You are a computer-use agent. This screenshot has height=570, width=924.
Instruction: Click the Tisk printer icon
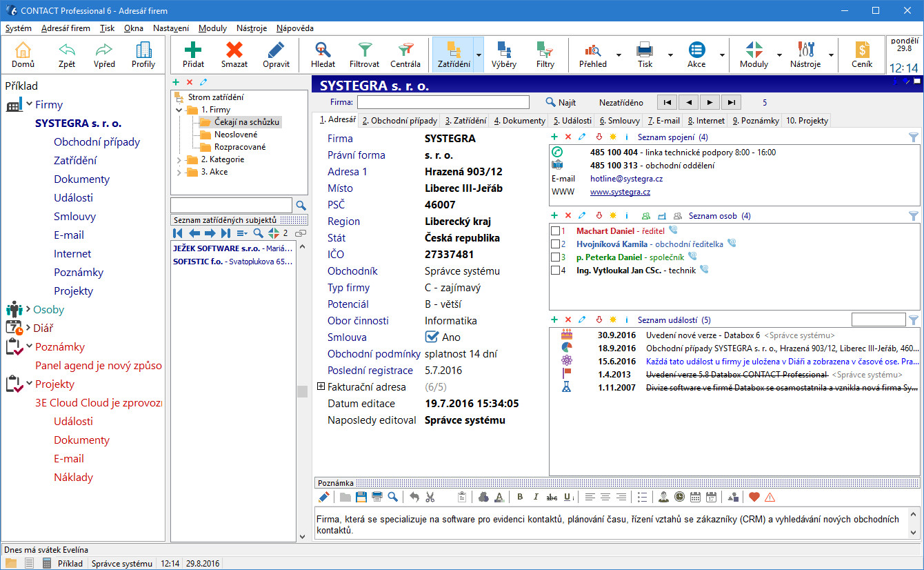(x=645, y=50)
